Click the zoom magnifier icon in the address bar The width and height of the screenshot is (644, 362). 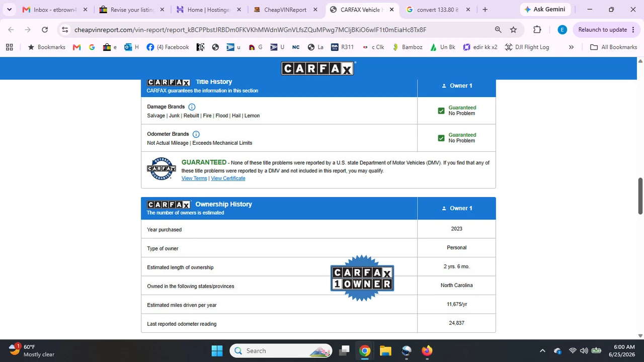[x=498, y=30]
